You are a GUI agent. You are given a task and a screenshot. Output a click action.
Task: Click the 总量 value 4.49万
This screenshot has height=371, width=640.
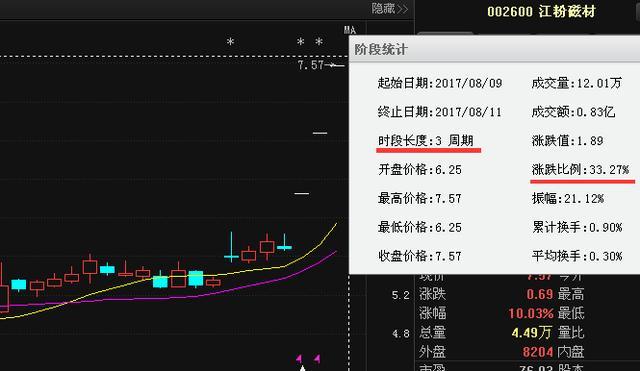coord(531,332)
